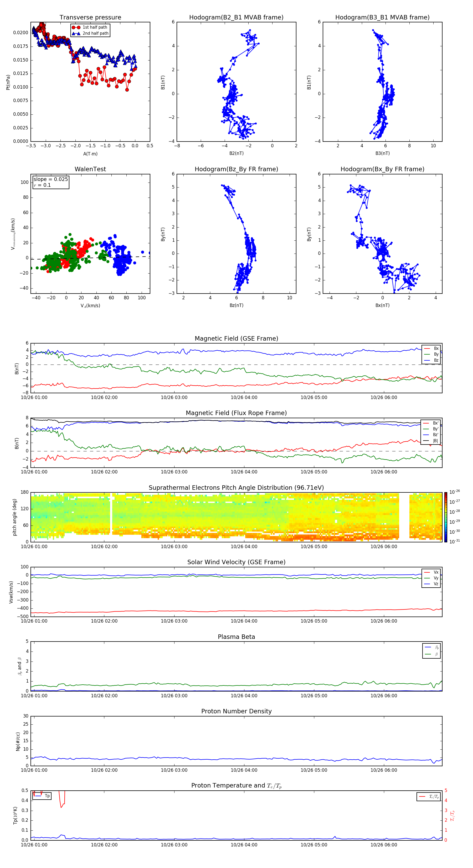The image size is (473, 868).
Task: Click the 'Bx(nT)' x-axis label
Action: point(382,305)
